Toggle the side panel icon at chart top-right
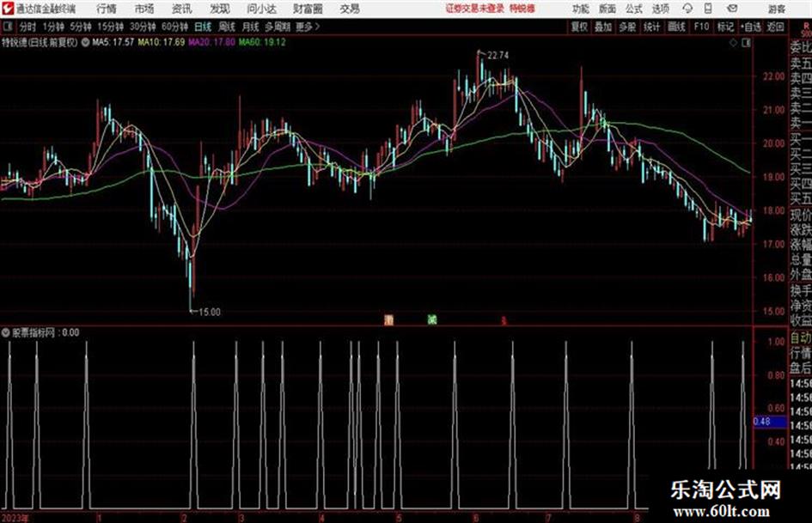 [746, 43]
